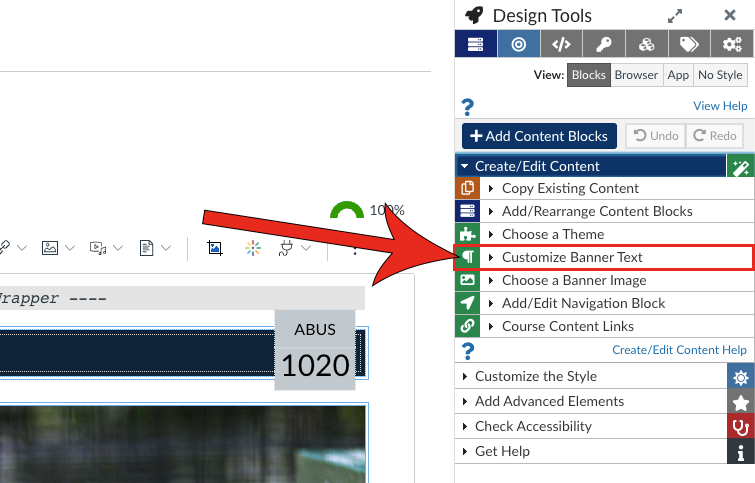755x483 pixels.
Task: Open the gears settings tab
Action: (732, 44)
